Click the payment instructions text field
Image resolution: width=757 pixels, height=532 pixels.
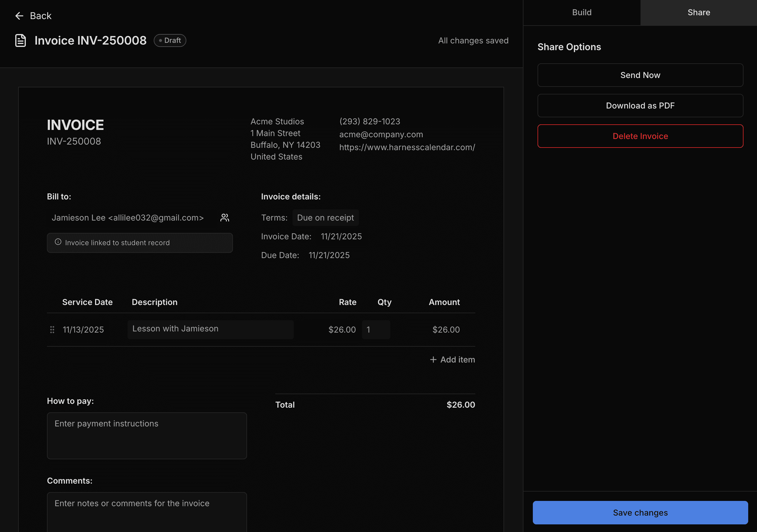click(147, 436)
